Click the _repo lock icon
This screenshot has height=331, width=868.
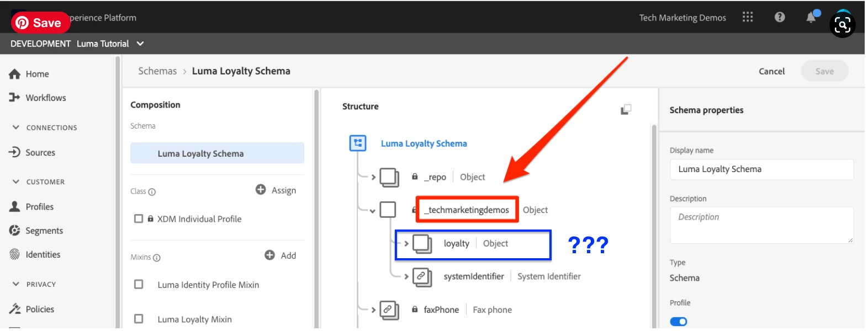[415, 177]
